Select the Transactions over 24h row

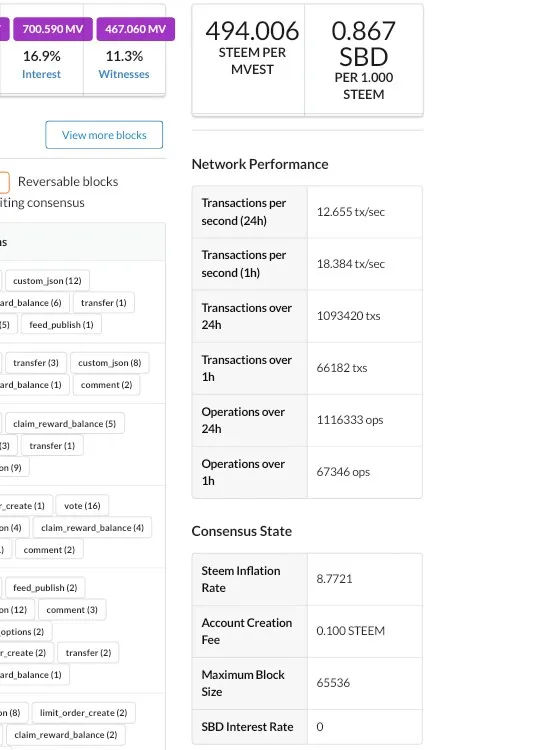[x=307, y=316]
